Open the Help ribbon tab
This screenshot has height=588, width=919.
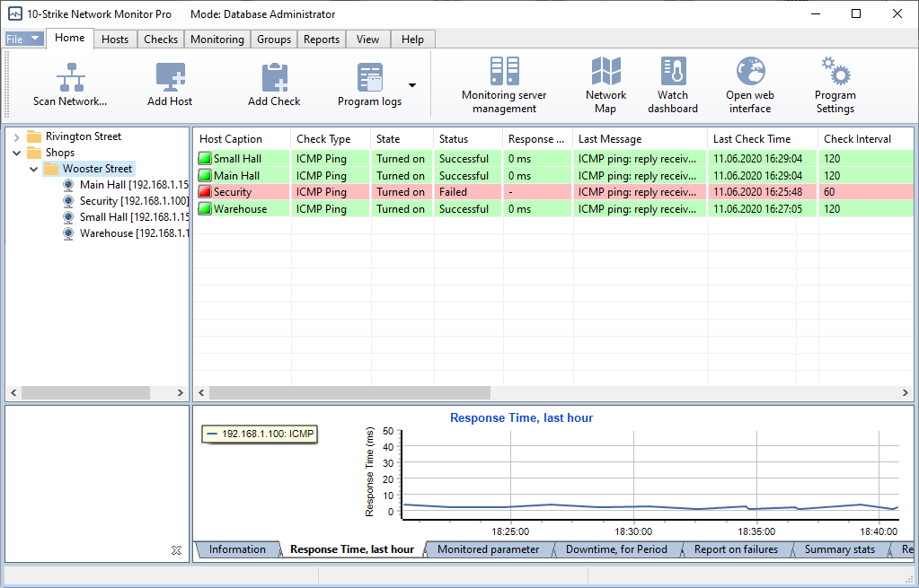(412, 39)
